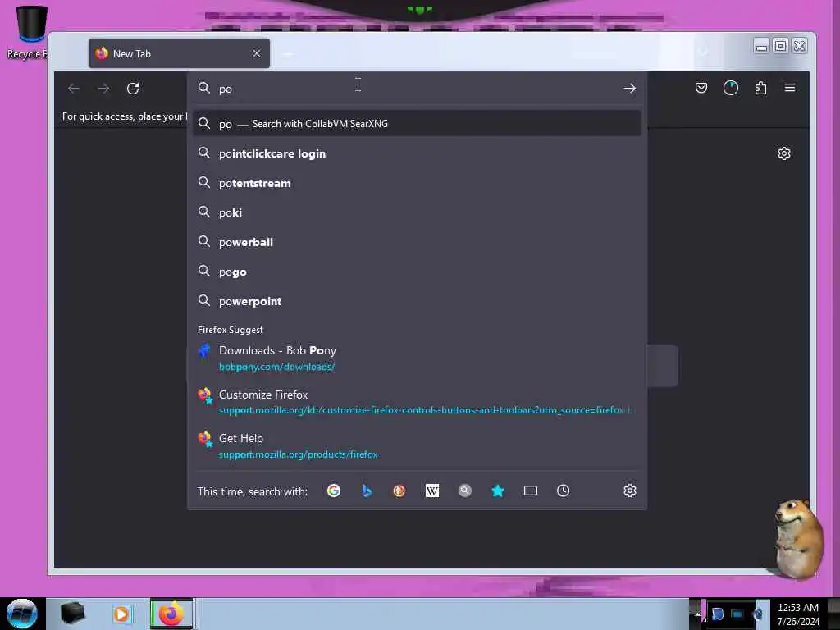Choose the 'pogo' suggestion
Screen dimensions: 840x630
point(417,272)
